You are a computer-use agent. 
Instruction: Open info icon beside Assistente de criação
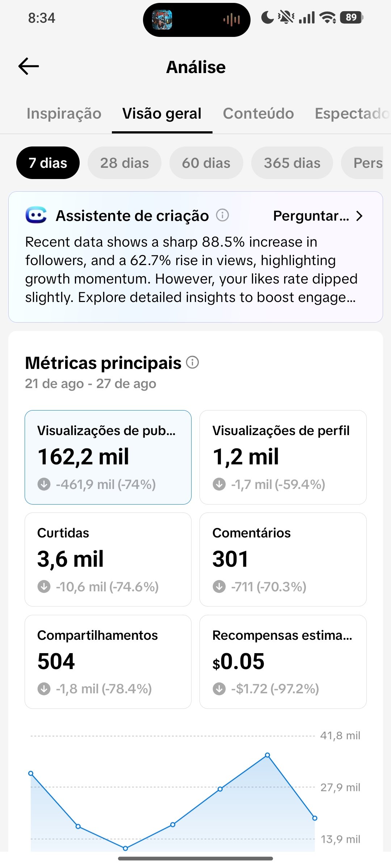point(222,216)
